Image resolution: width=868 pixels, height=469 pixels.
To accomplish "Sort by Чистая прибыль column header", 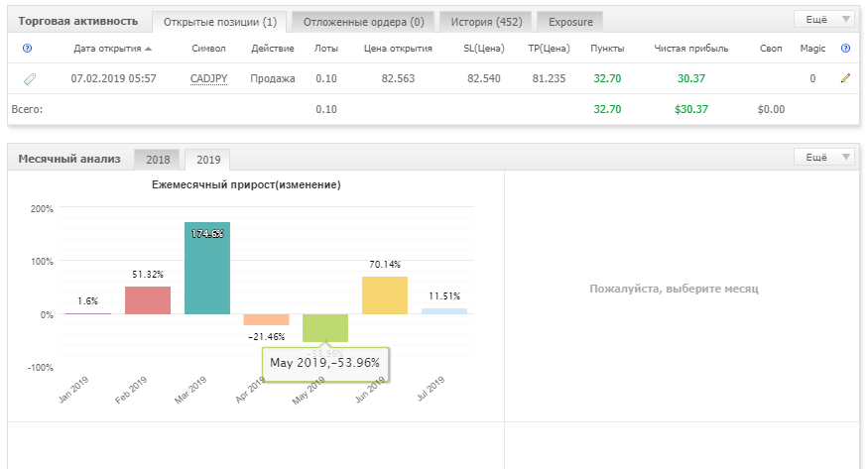I will [x=690, y=49].
